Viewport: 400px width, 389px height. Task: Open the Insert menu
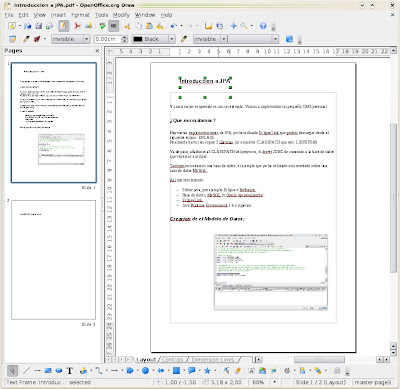pos(58,15)
